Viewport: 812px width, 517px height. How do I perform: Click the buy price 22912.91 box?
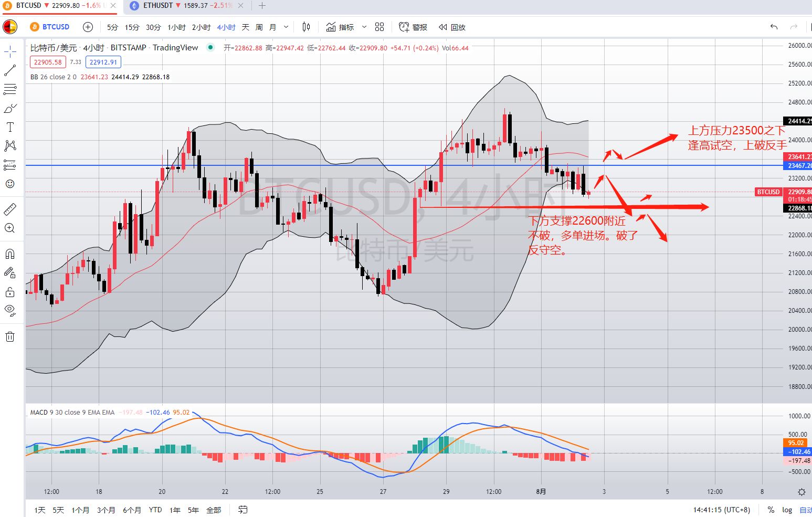point(103,62)
